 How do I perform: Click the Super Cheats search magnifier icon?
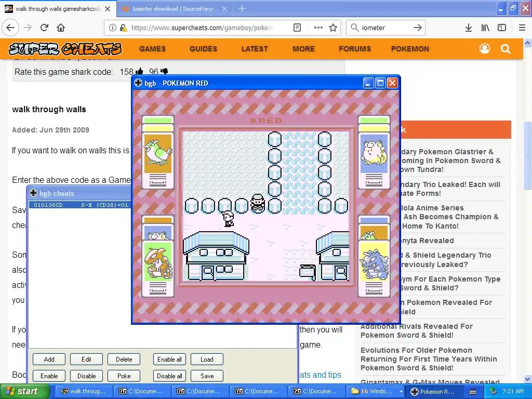coord(506,49)
